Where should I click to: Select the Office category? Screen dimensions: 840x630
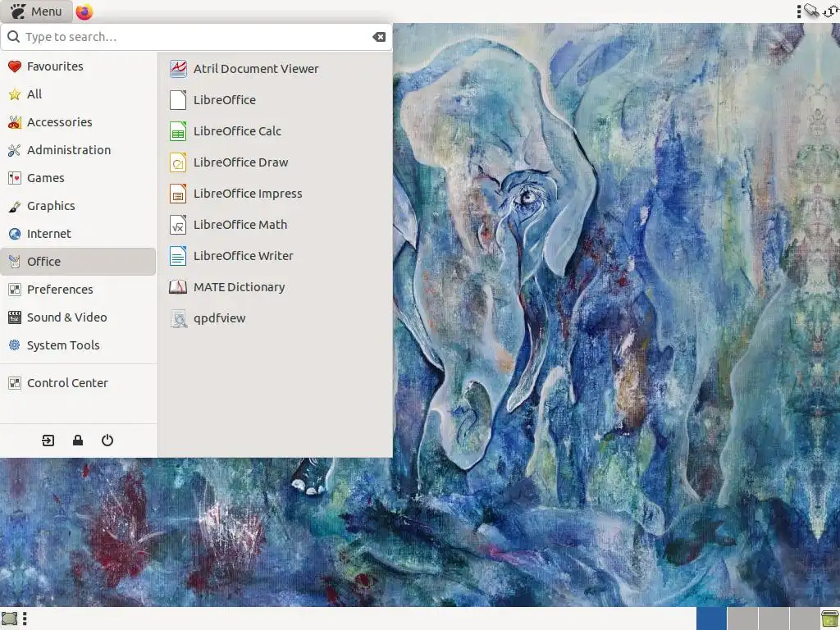pyautogui.click(x=78, y=262)
